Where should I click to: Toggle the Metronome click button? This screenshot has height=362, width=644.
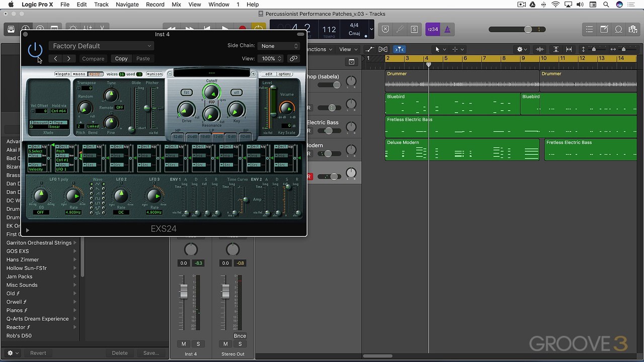pos(447,29)
